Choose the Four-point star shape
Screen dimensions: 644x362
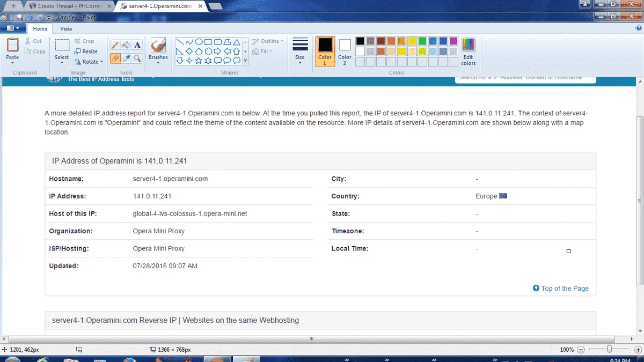[x=189, y=61]
